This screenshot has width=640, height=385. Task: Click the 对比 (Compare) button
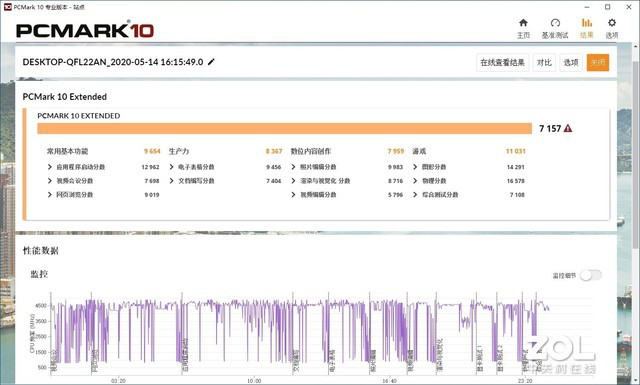[x=544, y=62]
